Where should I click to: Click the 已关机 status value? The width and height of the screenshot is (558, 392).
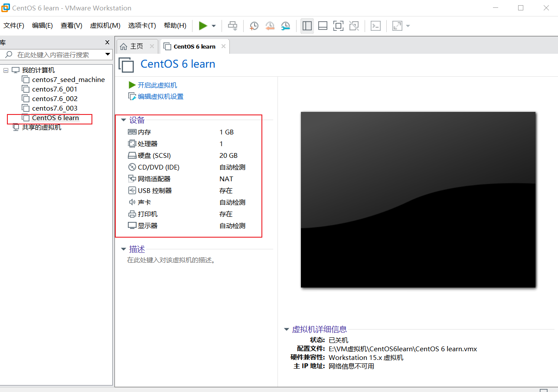(338, 340)
